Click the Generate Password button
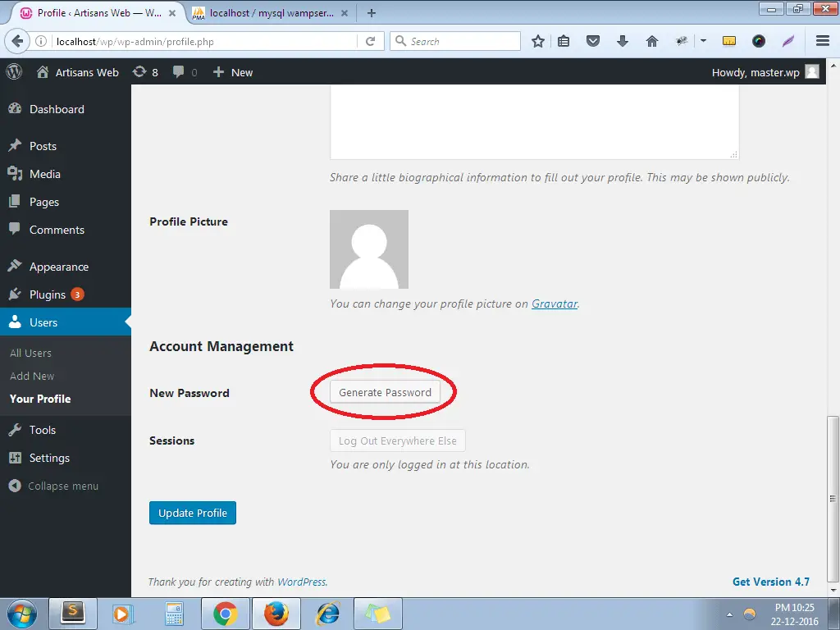 385,392
